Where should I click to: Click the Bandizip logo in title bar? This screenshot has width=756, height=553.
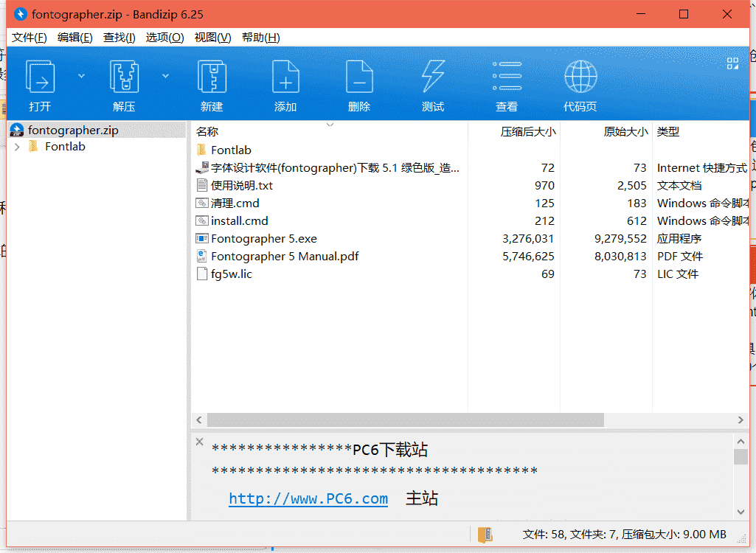20,14
